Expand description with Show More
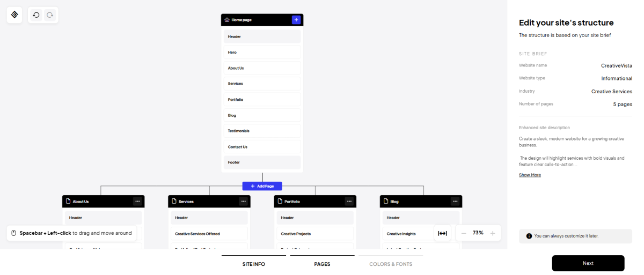The height and width of the screenshot is (275, 644). pos(530,175)
